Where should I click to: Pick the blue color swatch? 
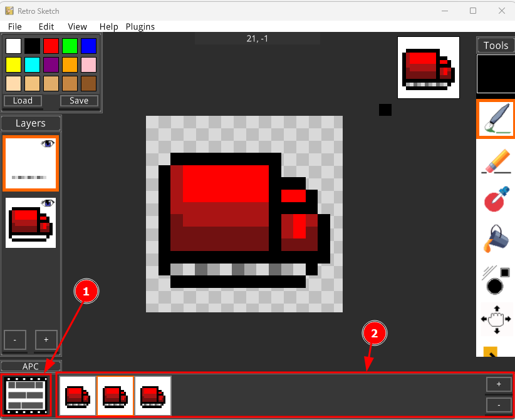88,46
